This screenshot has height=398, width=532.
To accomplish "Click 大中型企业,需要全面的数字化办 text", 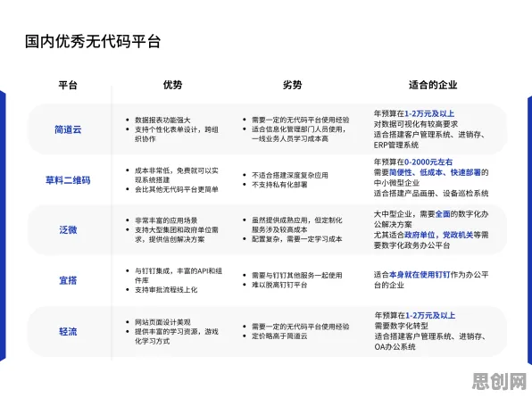I will pos(431,214).
